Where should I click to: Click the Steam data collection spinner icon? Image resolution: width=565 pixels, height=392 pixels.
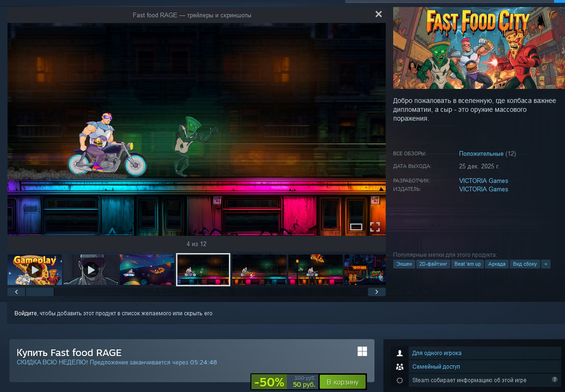(400, 380)
